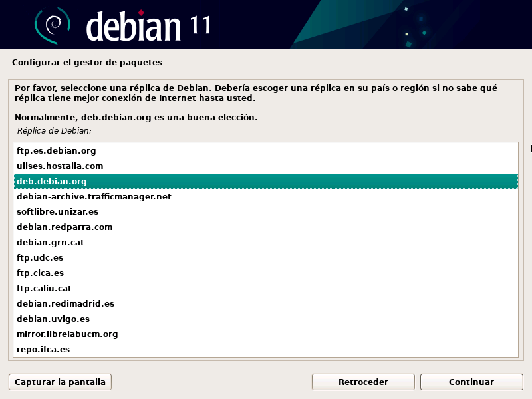Image resolution: width=532 pixels, height=399 pixels.
Task: Select ftp.cica.es mirror entry
Action: pyautogui.click(x=41, y=273)
